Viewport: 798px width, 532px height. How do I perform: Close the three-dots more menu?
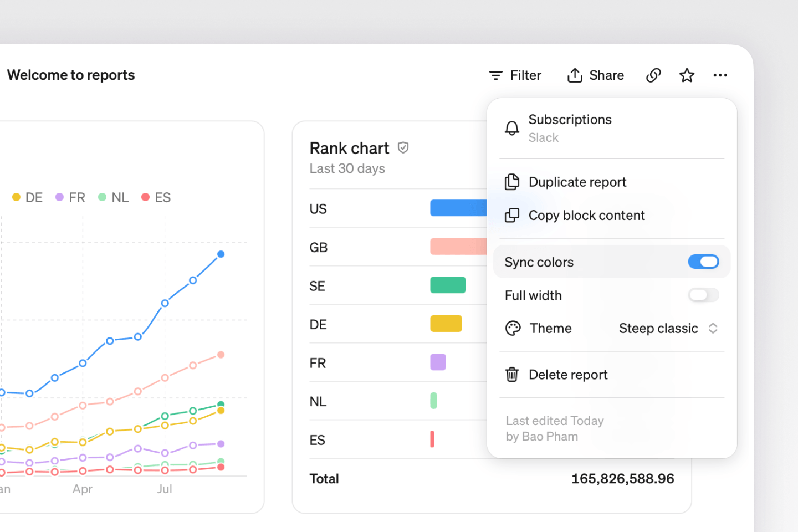click(x=720, y=75)
